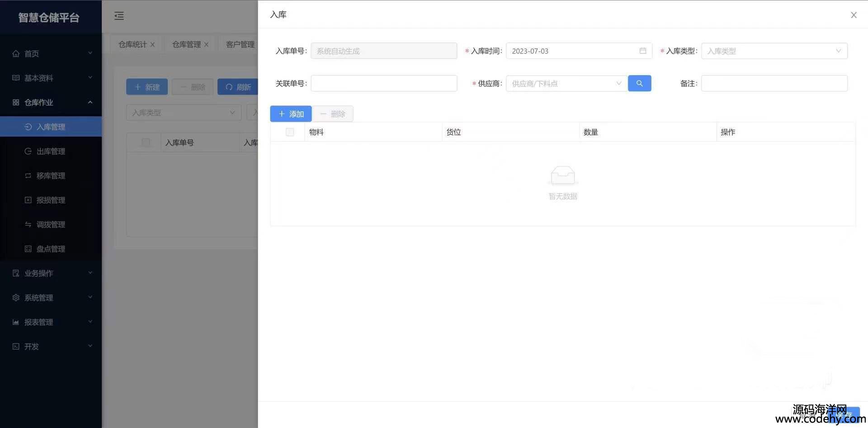Click the 基本资料 book icon
Image resolution: width=868 pixels, height=428 pixels.
[16, 78]
